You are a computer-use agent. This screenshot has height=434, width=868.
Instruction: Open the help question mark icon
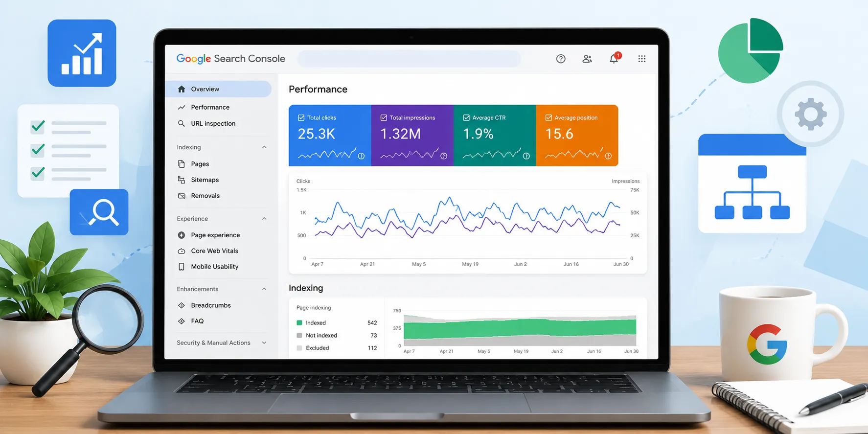tap(561, 59)
